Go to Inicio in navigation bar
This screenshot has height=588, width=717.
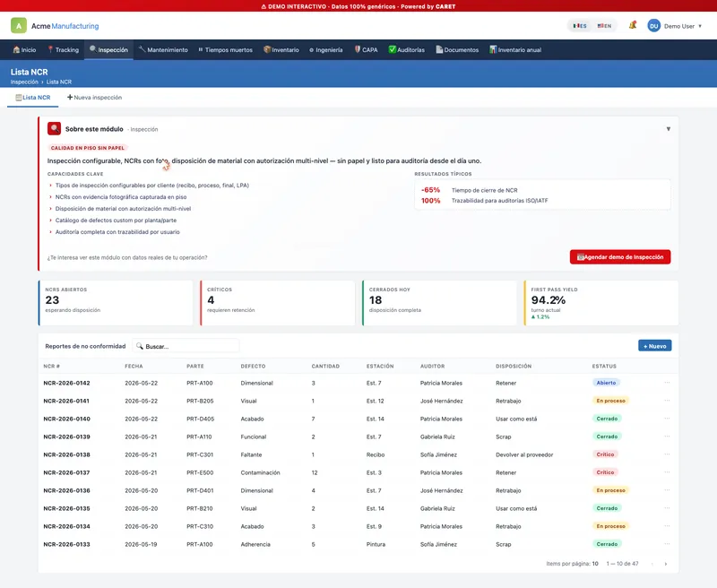(25, 50)
